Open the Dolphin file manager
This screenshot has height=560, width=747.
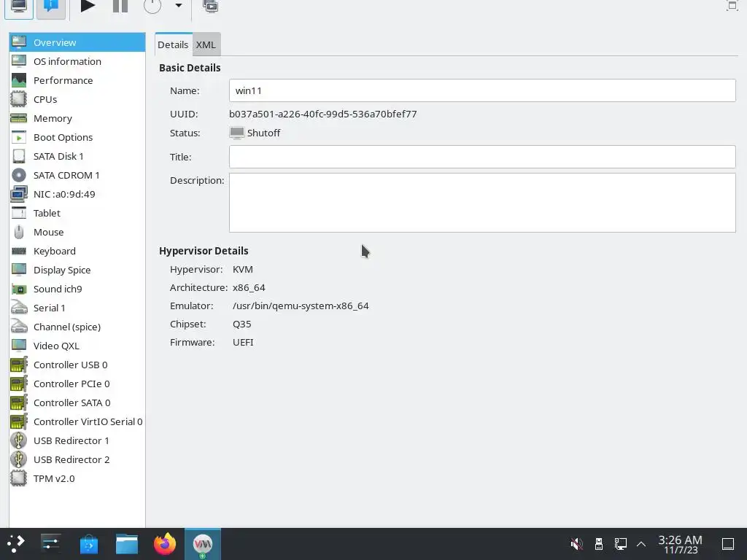(127, 544)
